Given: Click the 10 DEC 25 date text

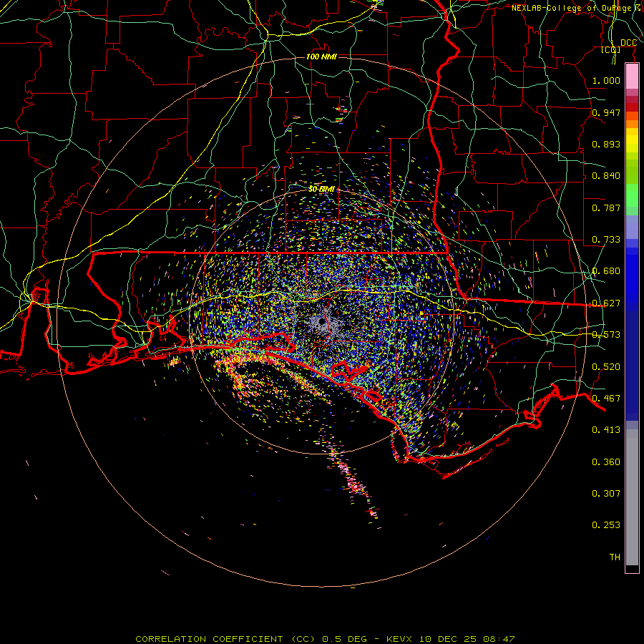Looking at the screenshot, I should coord(448,639).
